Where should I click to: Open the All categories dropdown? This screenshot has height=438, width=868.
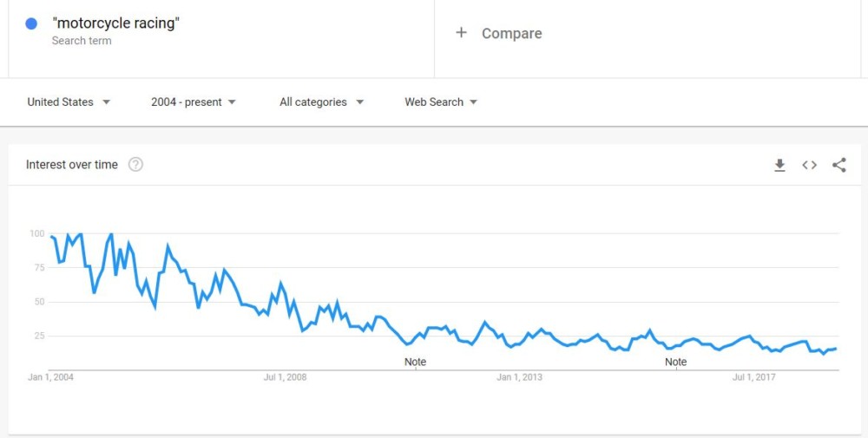coord(321,102)
